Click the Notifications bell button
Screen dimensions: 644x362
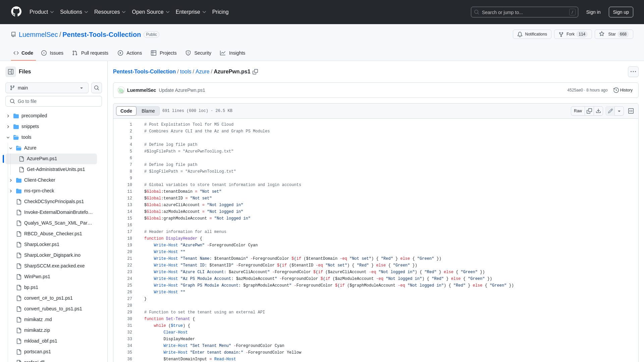point(532,34)
